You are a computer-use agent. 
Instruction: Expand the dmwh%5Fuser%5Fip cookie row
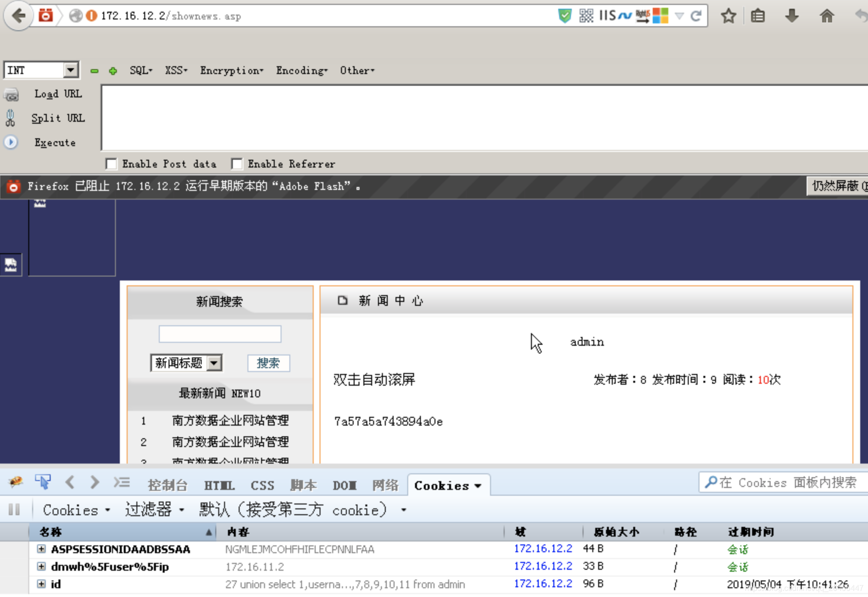coord(41,567)
